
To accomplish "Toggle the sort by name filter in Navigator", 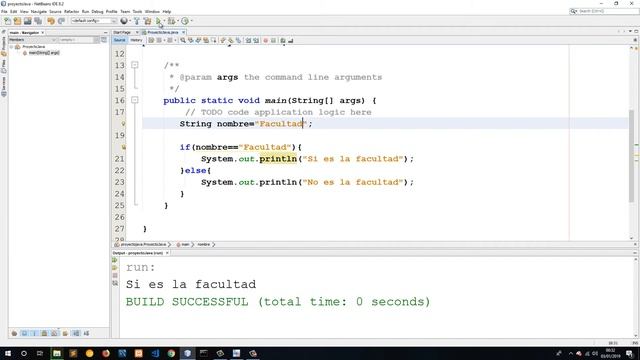I will [x=76, y=333].
